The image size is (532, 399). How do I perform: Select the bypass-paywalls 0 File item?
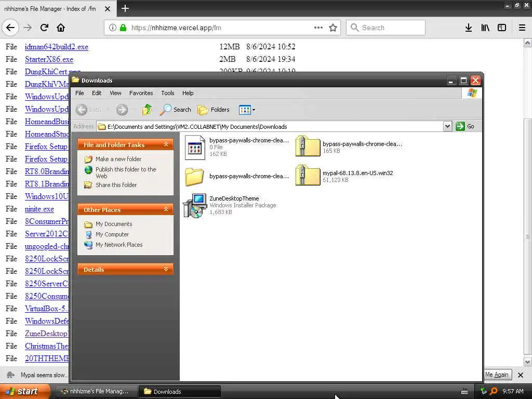pyautogui.click(x=237, y=147)
